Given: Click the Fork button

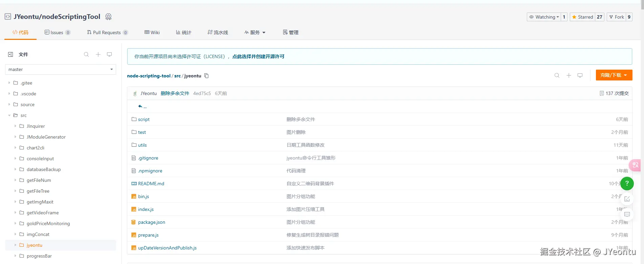Looking at the screenshot, I should pyautogui.click(x=616, y=17).
